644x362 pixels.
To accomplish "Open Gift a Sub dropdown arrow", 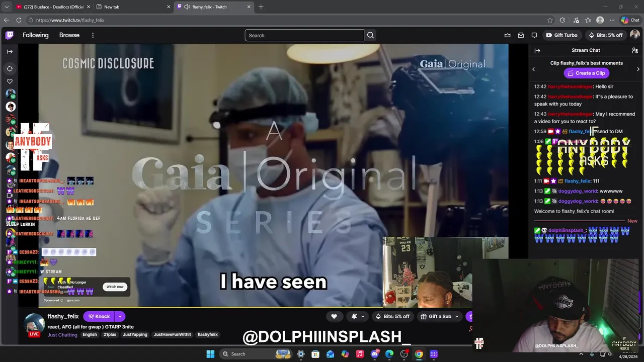I will tap(457, 316).
